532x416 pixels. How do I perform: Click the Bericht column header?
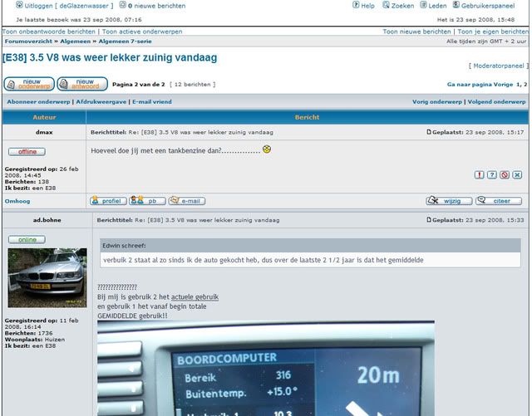click(307, 117)
